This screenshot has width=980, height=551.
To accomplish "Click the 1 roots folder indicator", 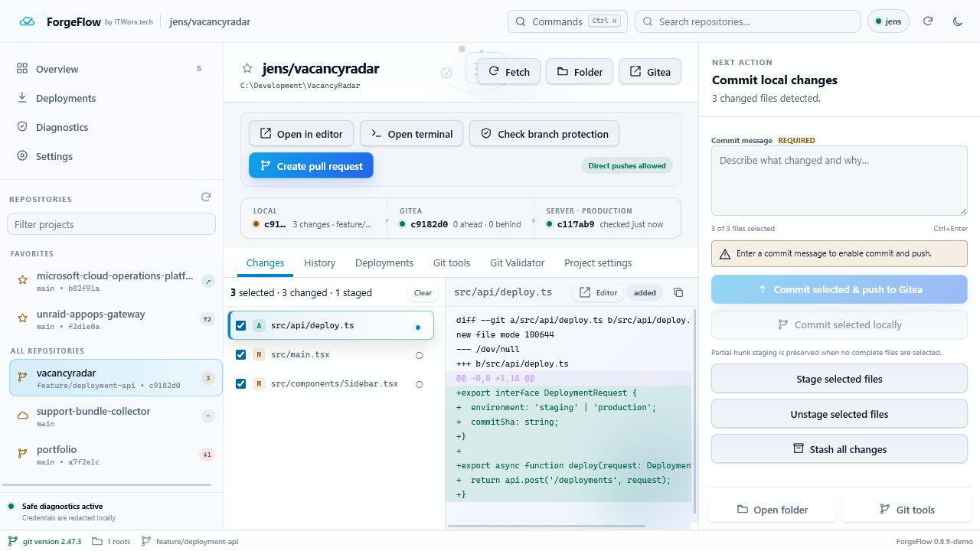I will [111, 541].
